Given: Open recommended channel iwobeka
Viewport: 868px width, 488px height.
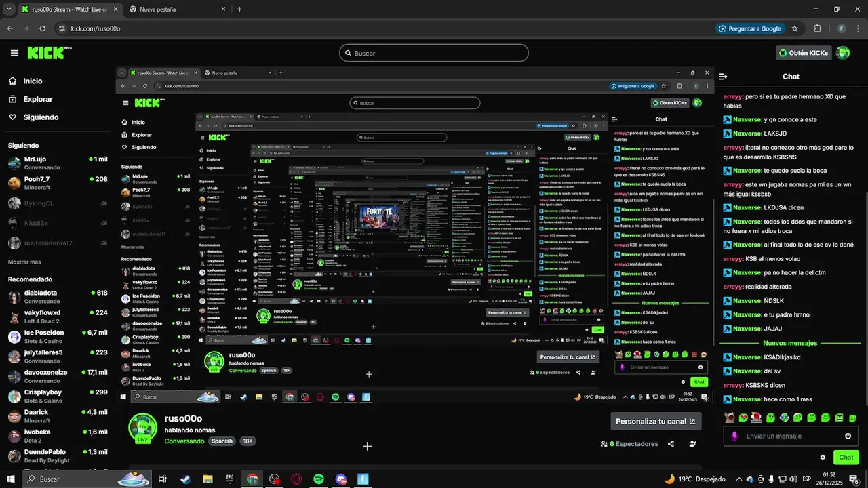Looking at the screenshot, I should point(58,436).
